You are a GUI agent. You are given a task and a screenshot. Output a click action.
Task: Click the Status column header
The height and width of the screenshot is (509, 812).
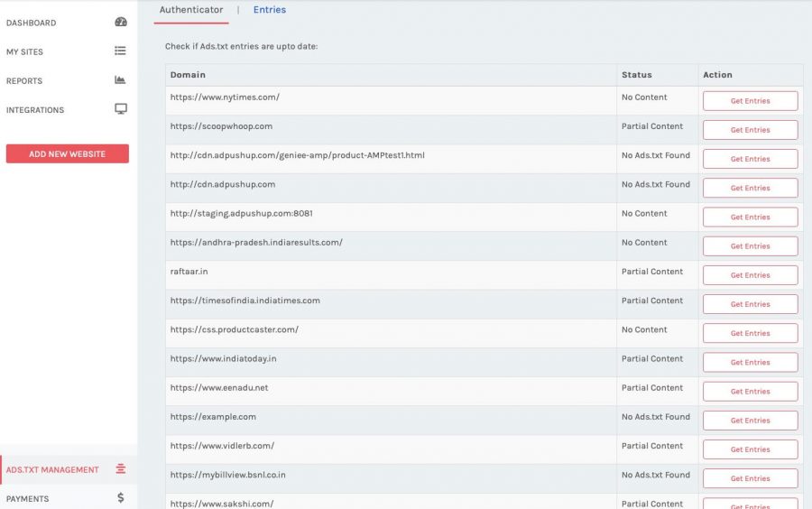pos(636,75)
